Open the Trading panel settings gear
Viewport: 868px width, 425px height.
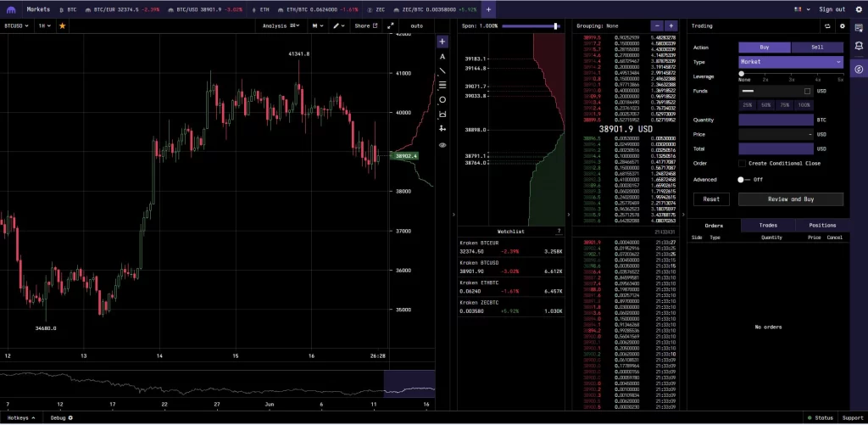[842, 26]
